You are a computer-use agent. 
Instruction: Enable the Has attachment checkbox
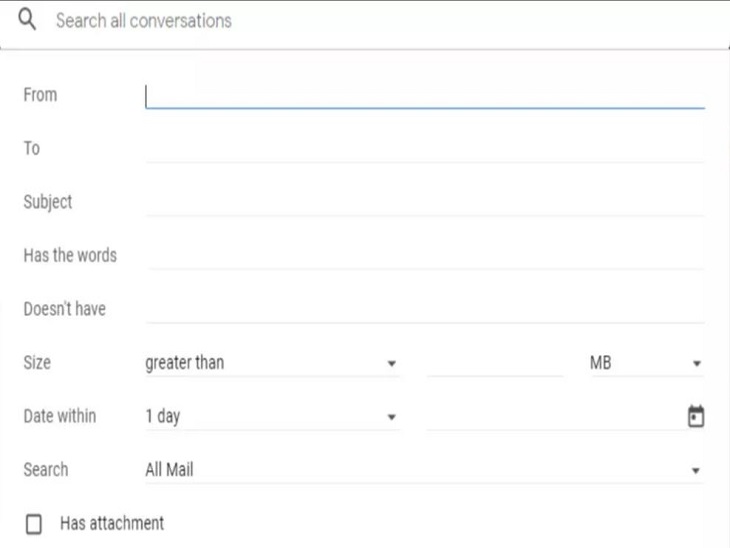pos(34,524)
